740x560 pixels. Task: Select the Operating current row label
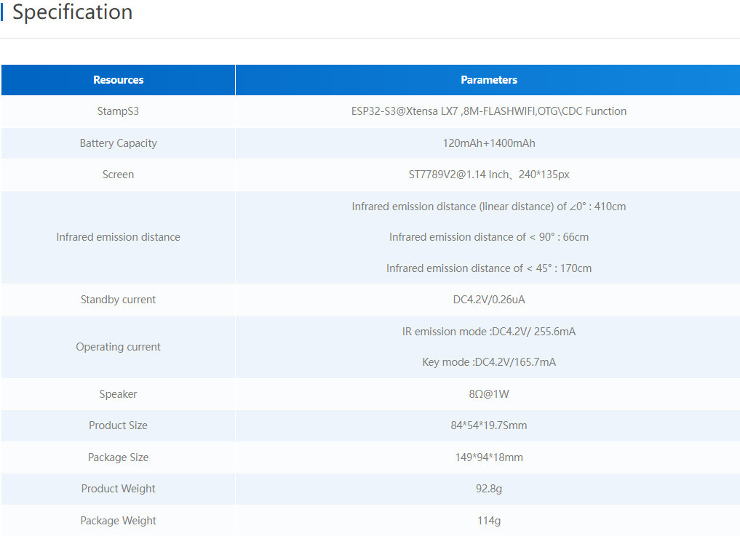point(118,347)
